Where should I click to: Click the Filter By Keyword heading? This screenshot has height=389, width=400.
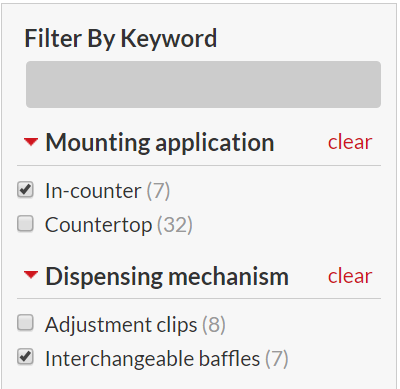click(x=121, y=39)
